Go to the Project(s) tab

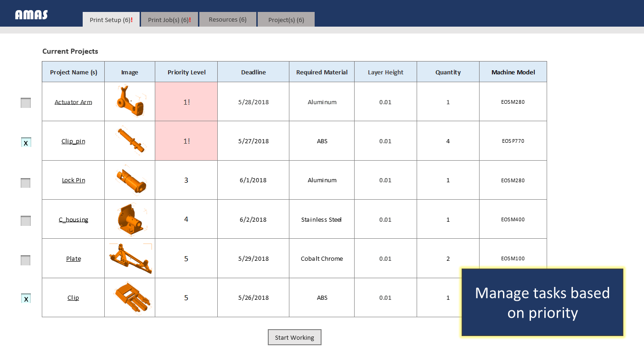(286, 20)
